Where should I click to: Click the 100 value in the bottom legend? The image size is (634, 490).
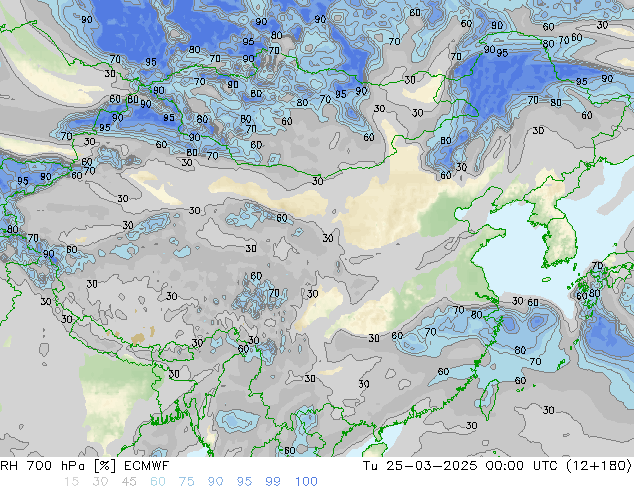tap(306, 482)
